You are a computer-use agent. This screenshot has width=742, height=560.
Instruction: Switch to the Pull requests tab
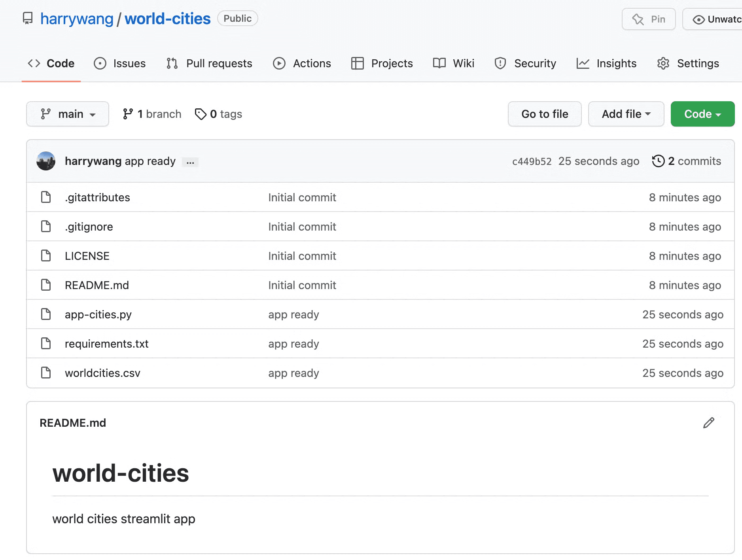[x=210, y=63]
